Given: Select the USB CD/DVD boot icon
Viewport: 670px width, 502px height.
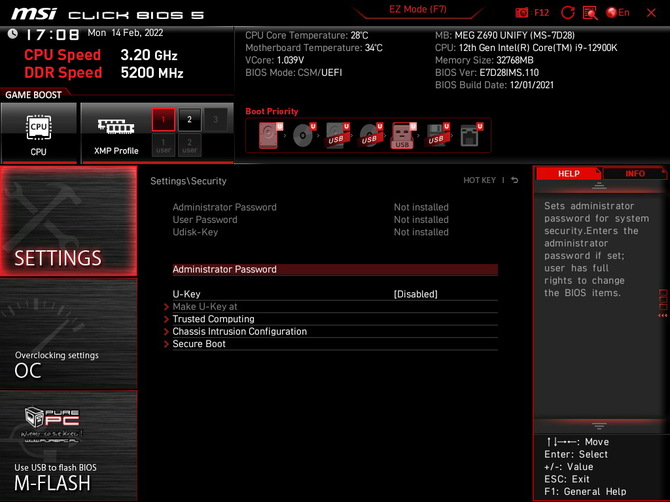Looking at the screenshot, I should 370,135.
